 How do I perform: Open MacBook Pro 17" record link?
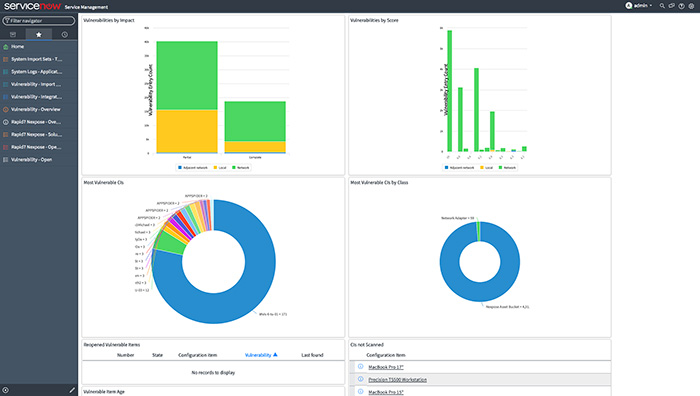click(x=386, y=367)
